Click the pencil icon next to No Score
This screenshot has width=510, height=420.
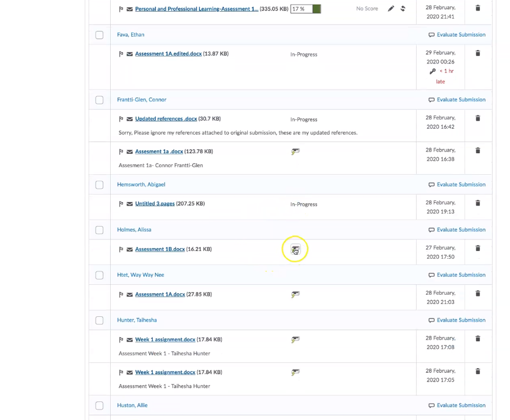[x=391, y=9]
